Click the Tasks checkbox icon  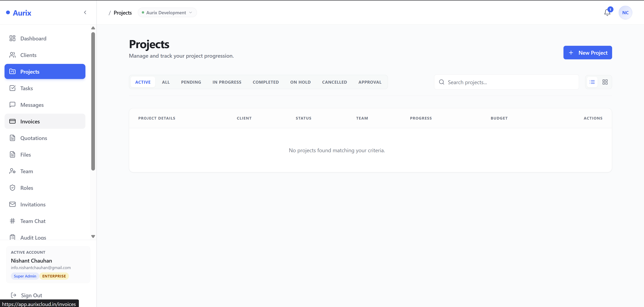[x=12, y=88]
